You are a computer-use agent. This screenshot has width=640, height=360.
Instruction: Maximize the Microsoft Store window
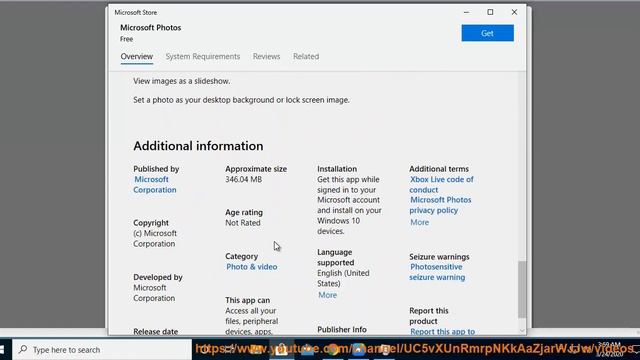coord(490,12)
